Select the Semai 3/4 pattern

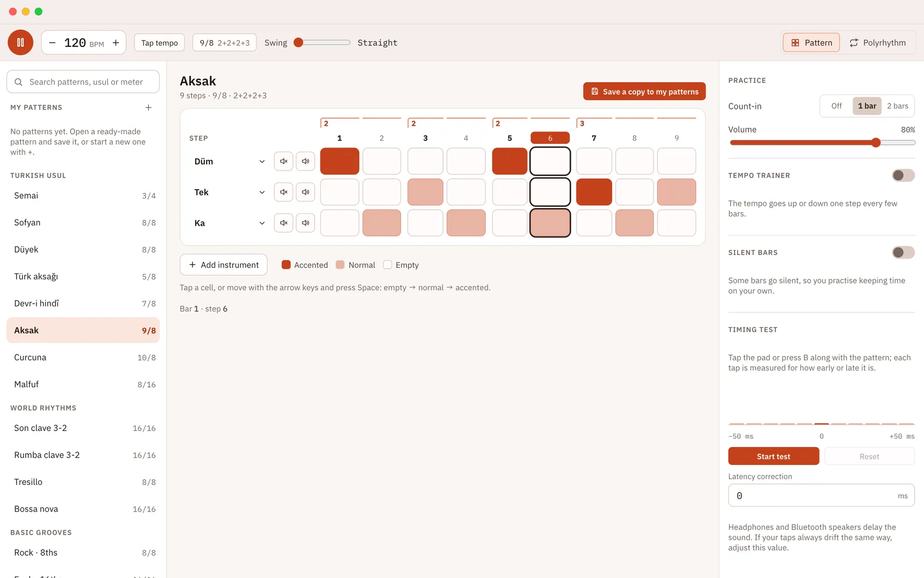[x=83, y=196]
